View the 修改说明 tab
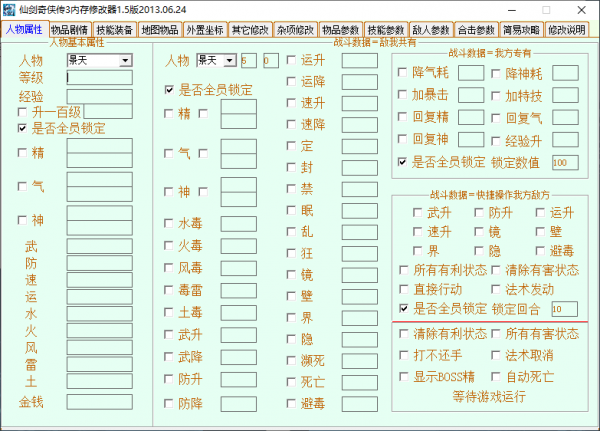 point(566,30)
